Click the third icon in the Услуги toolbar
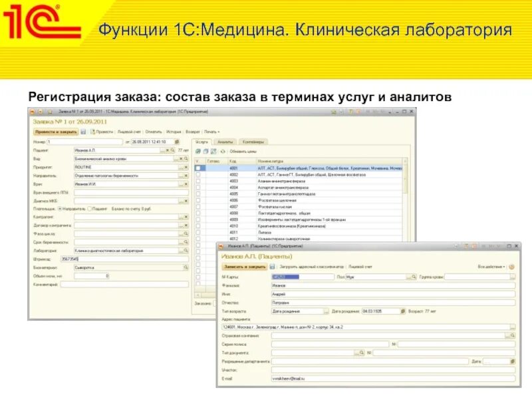Image resolution: width=532 pixels, height=399 pixels. [x=213, y=152]
